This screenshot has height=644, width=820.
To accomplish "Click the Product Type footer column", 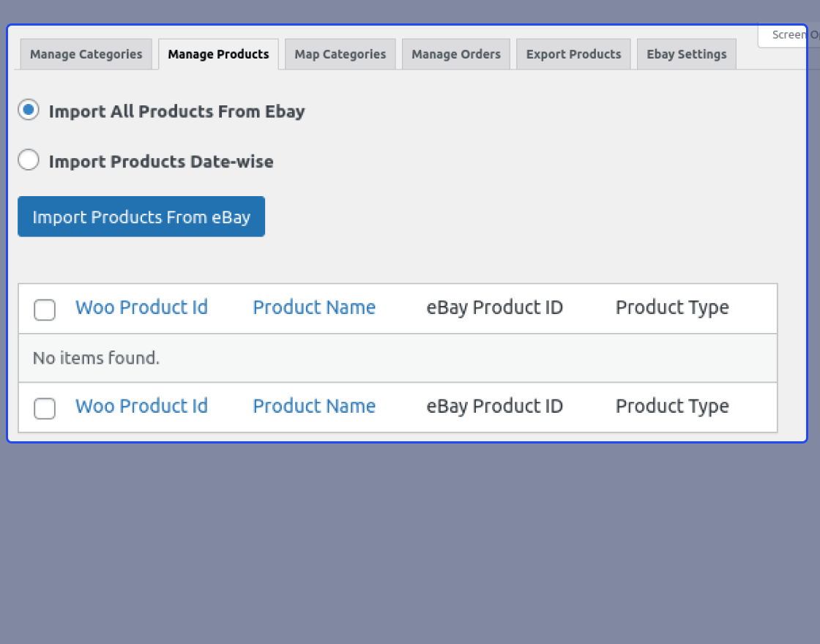I will (671, 406).
